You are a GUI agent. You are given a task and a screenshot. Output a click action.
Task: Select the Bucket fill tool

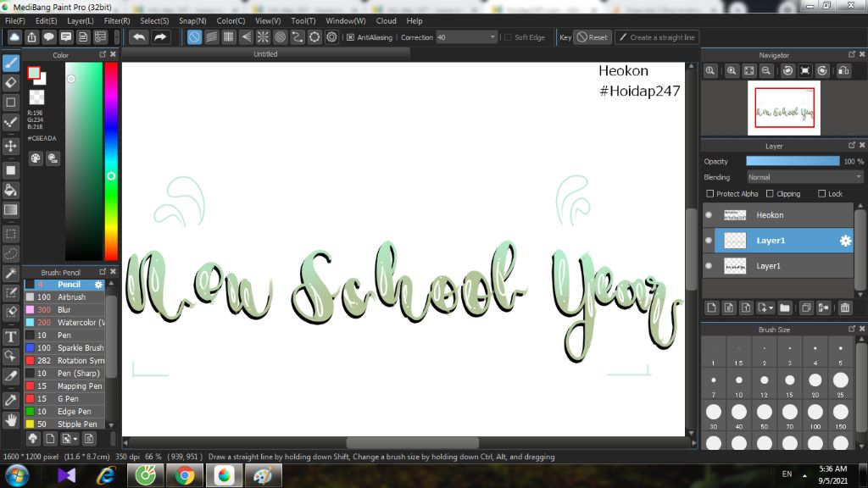10,191
